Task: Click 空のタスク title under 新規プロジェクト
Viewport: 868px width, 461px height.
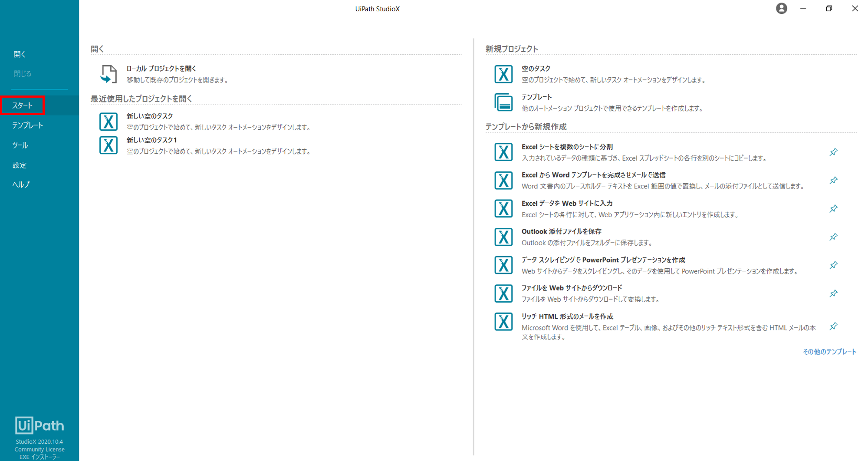Action: (x=536, y=69)
